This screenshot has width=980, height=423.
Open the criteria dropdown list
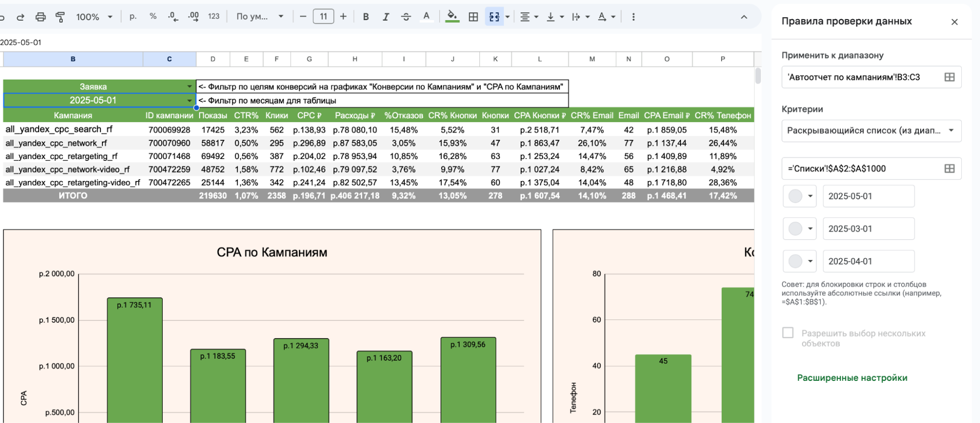click(x=871, y=131)
